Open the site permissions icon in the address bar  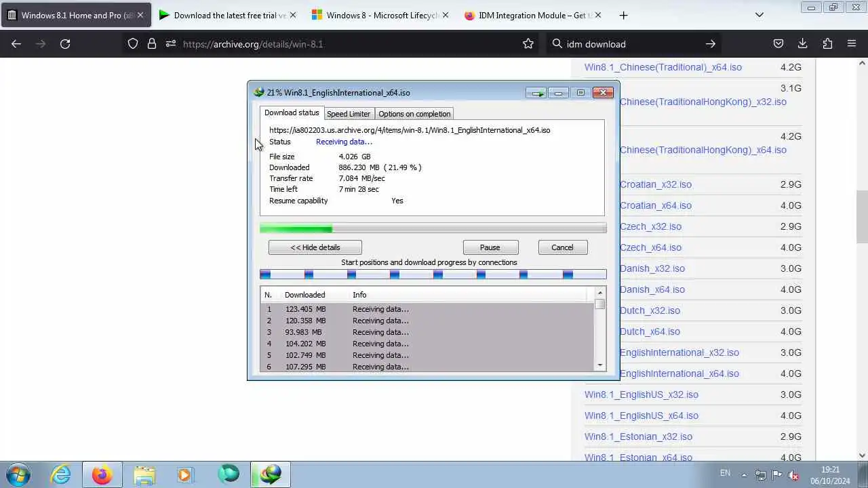(x=170, y=44)
